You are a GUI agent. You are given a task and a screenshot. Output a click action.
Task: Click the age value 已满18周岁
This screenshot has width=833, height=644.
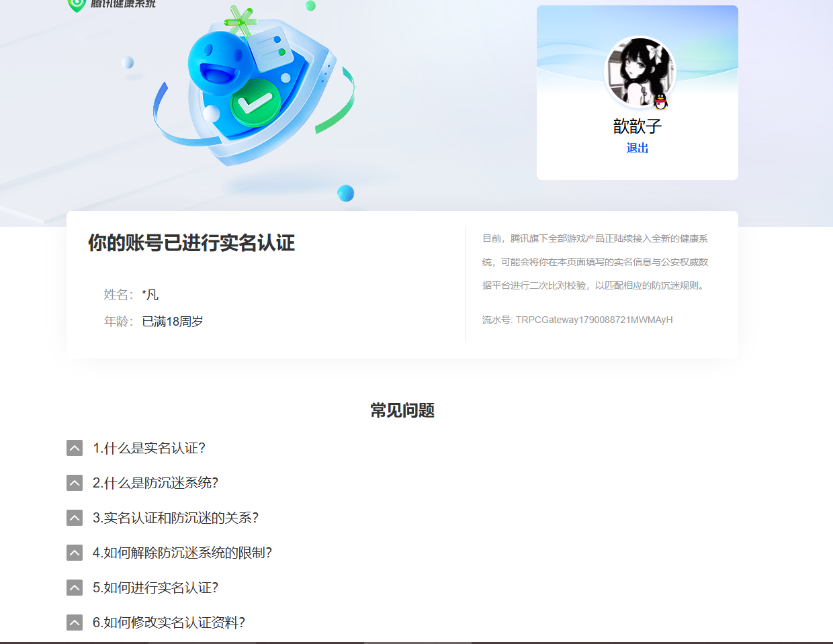pyautogui.click(x=173, y=322)
